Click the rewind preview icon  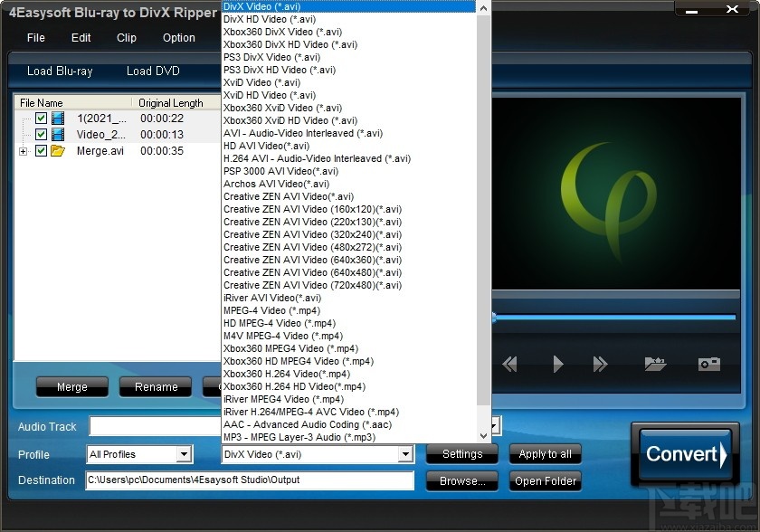[510, 364]
